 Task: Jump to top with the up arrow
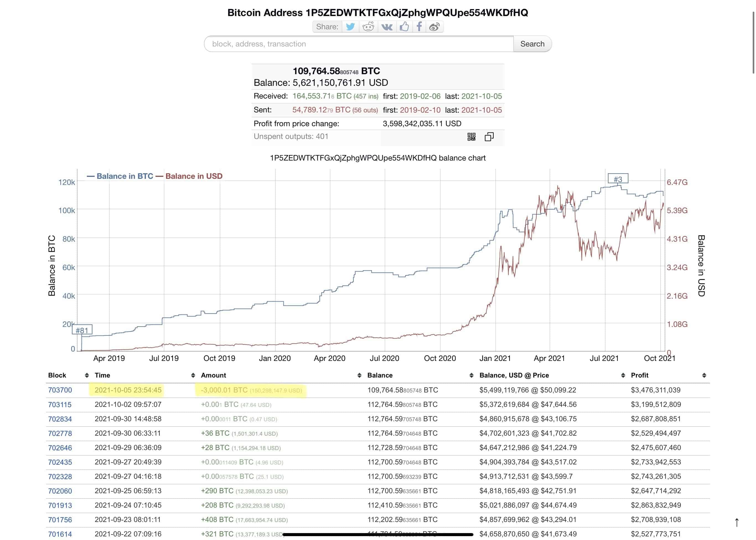pyautogui.click(x=737, y=522)
